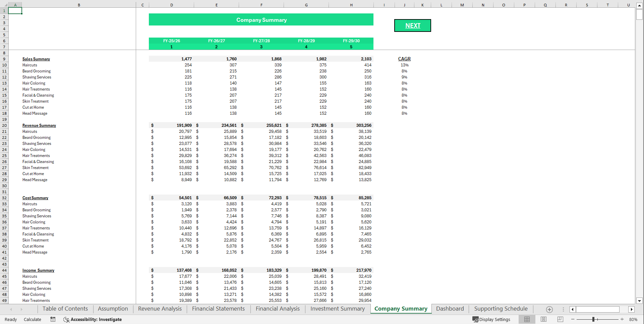Click Calculate in the status bar
This screenshot has height=324, width=644.
32,319
